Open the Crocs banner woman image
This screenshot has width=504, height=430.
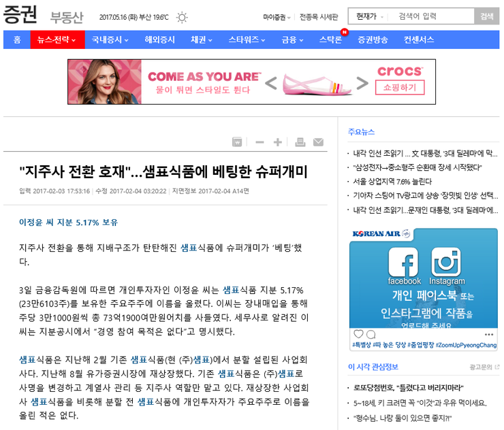click(104, 82)
